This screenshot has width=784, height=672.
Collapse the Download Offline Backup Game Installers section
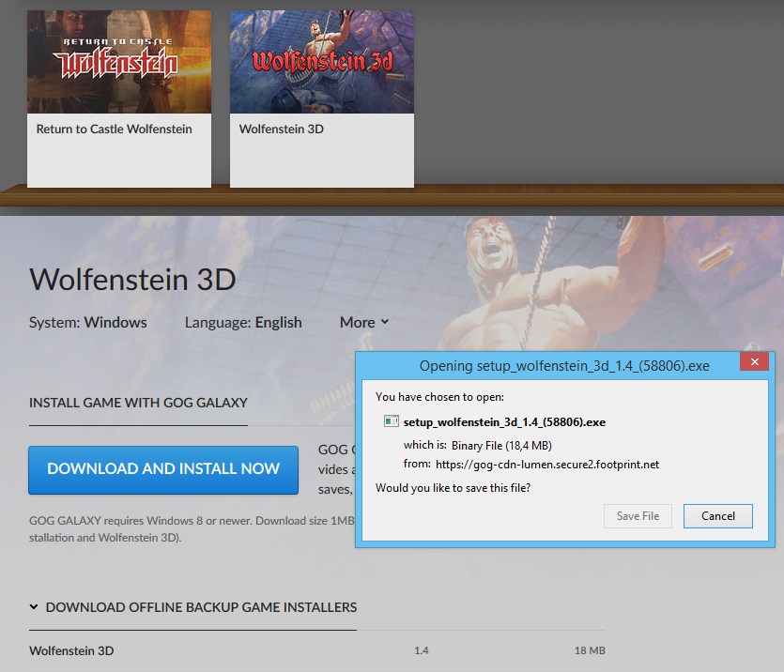pos(193,607)
